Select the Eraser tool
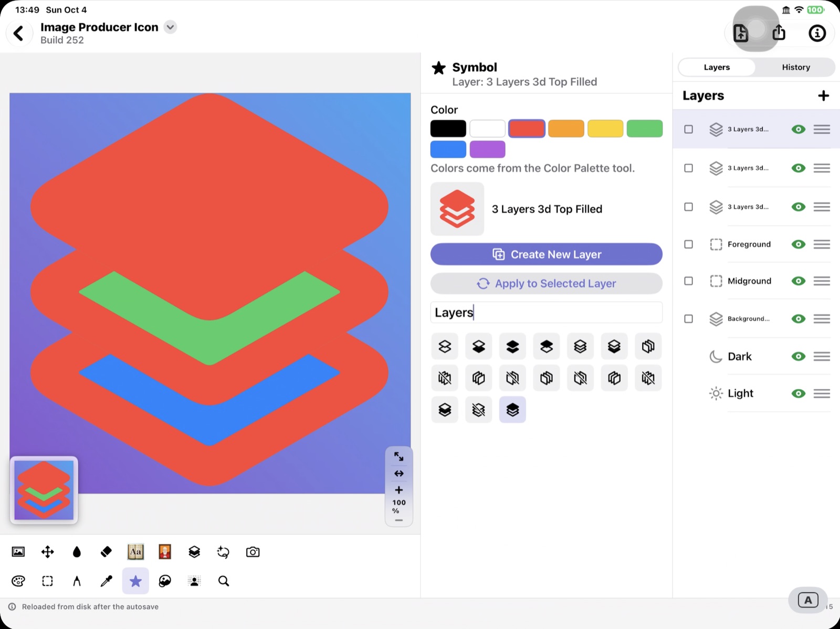Image resolution: width=840 pixels, height=629 pixels. coord(106,552)
